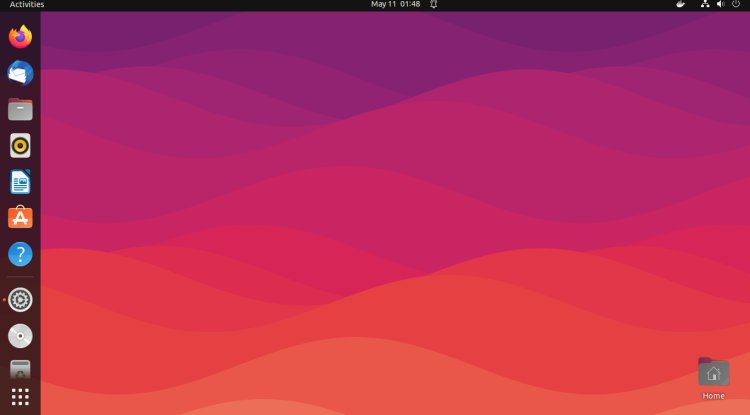Click the Activities button

coord(27,5)
